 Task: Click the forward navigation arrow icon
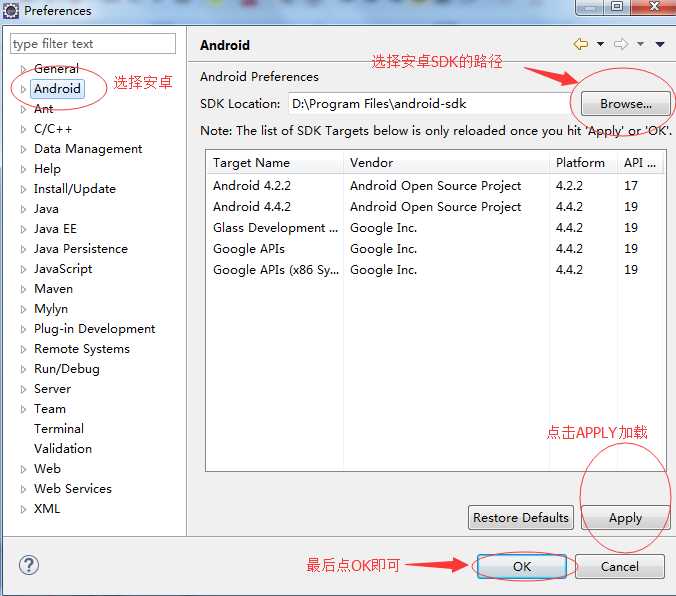click(621, 44)
